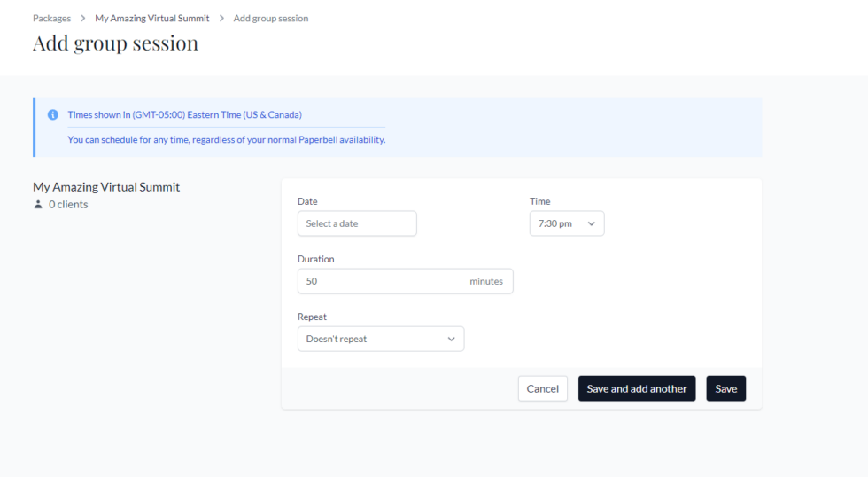Click Add group session breadcrumb item
Screen dimensions: 868x477
tap(271, 19)
